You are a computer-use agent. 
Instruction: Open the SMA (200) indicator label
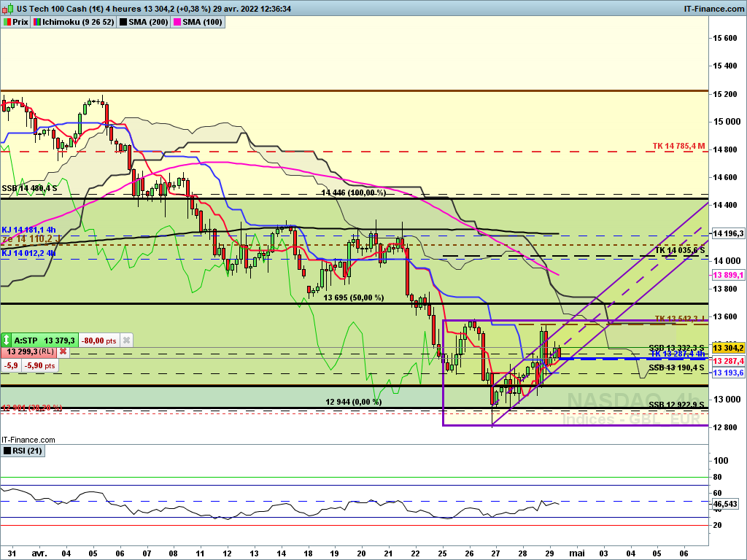tap(144, 22)
